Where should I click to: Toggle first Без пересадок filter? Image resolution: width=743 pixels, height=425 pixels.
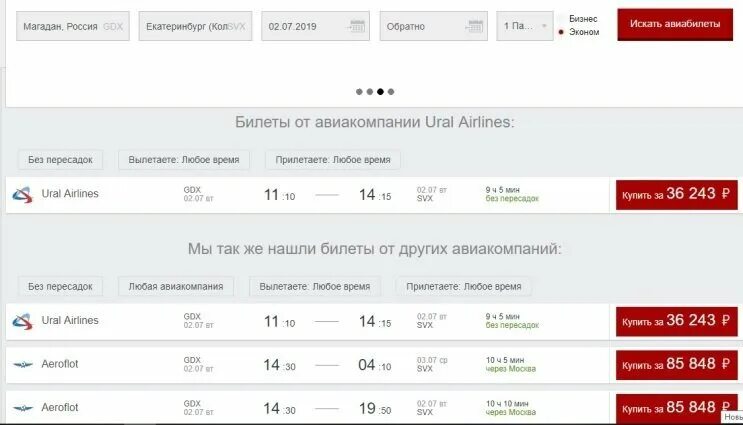pyautogui.click(x=60, y=160)
